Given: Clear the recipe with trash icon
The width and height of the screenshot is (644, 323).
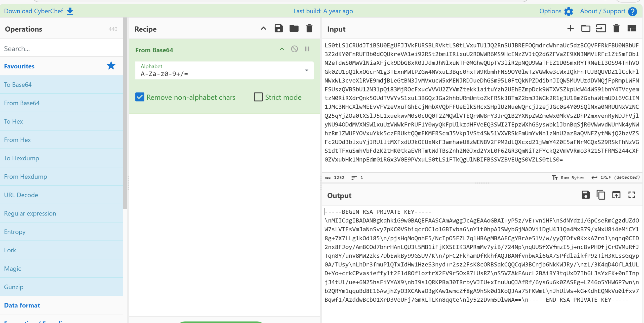Looking at the screenshot, I should click(x=309, y=29).
